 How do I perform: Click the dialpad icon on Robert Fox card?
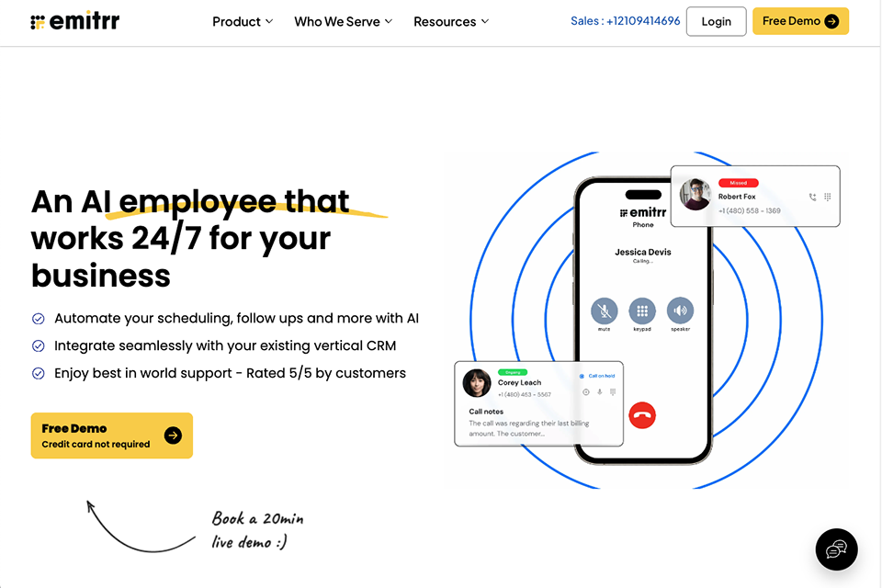point(828,197)
